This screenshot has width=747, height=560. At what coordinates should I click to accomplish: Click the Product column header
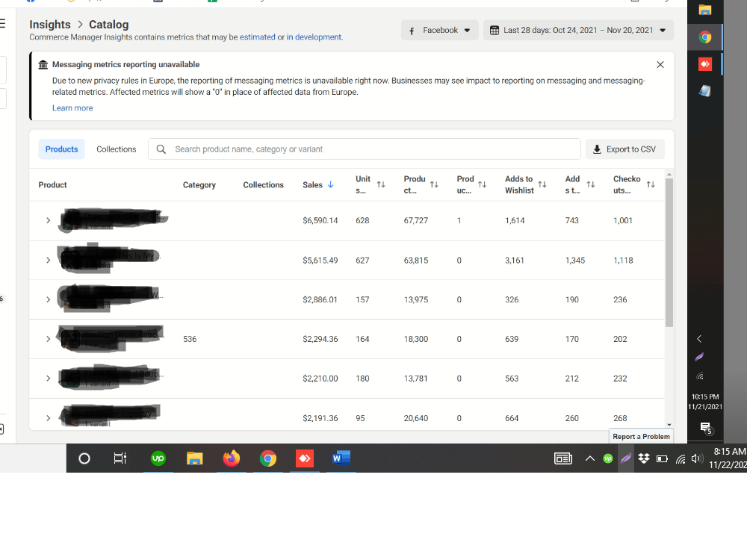[52, 184]
